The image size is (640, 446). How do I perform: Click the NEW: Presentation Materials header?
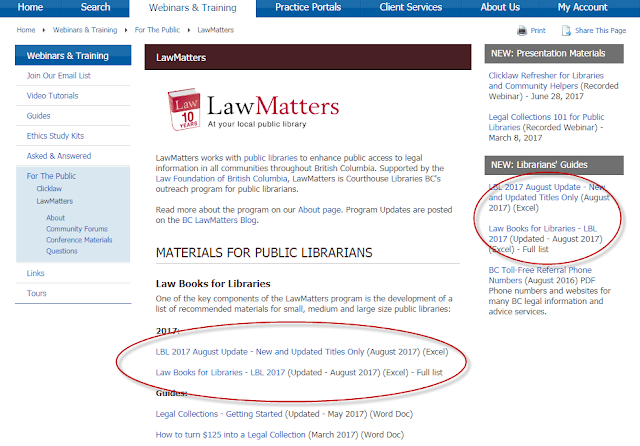(x=554, y=53)
